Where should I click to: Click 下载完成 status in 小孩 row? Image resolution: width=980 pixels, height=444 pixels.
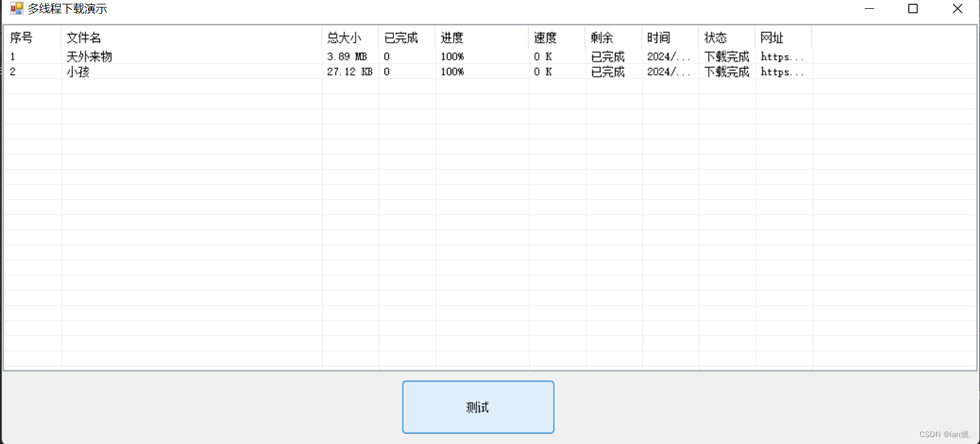coord(727,72)
